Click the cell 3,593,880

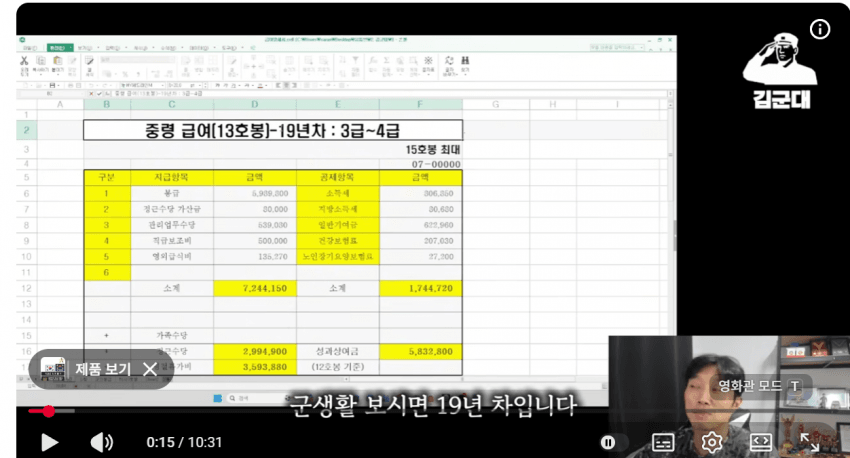[x=255, y=367]
